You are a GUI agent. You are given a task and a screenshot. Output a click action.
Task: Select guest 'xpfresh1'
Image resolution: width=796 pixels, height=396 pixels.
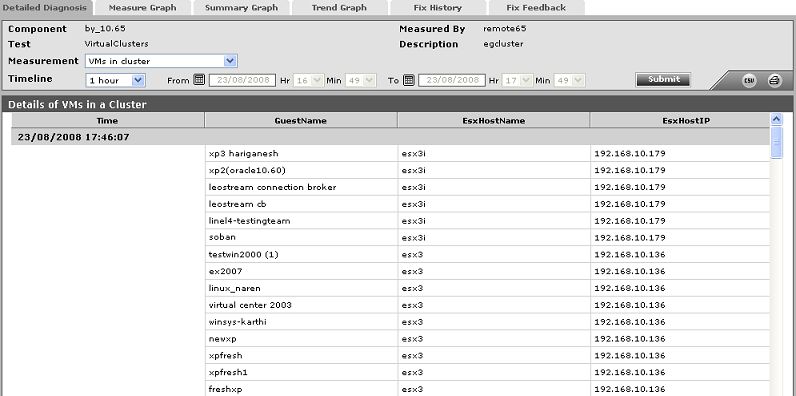[228, 372]
